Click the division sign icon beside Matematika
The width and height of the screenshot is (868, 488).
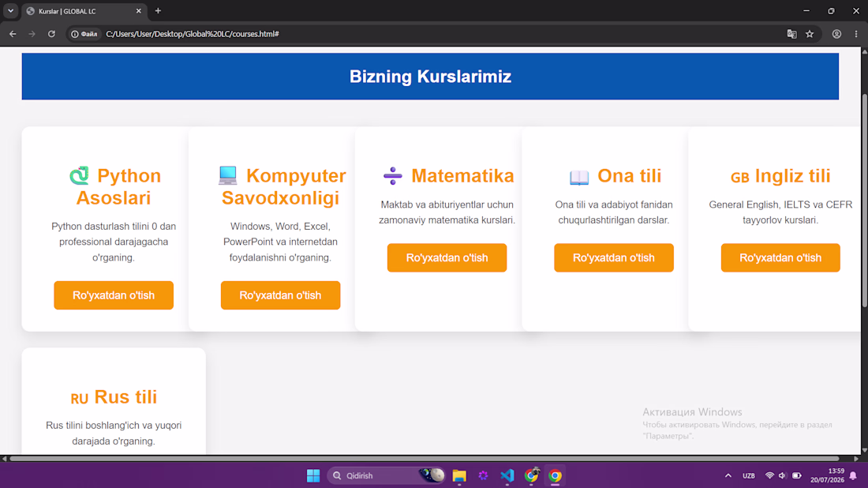(x=392, y=175)
